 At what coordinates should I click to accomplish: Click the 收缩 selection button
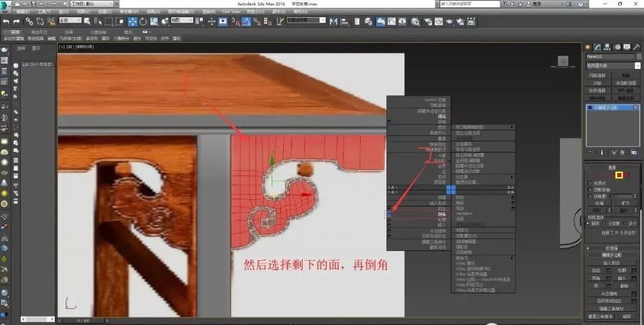[599, 203]
